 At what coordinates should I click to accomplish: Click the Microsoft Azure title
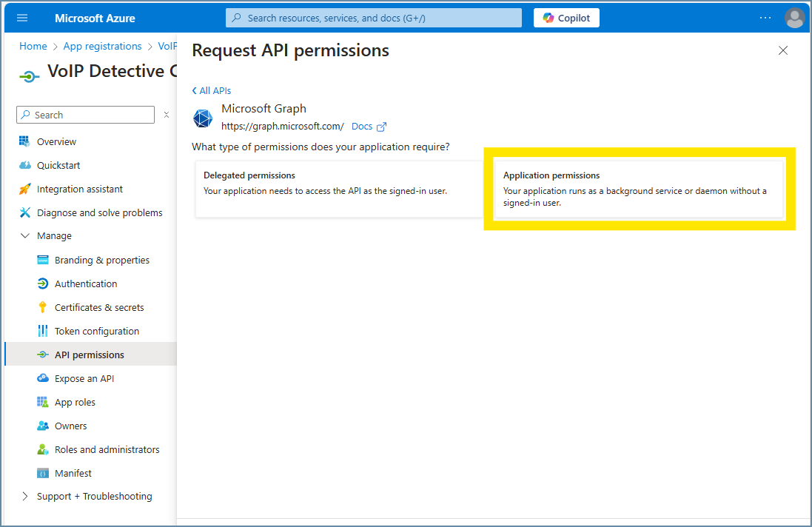click(95, 18)
